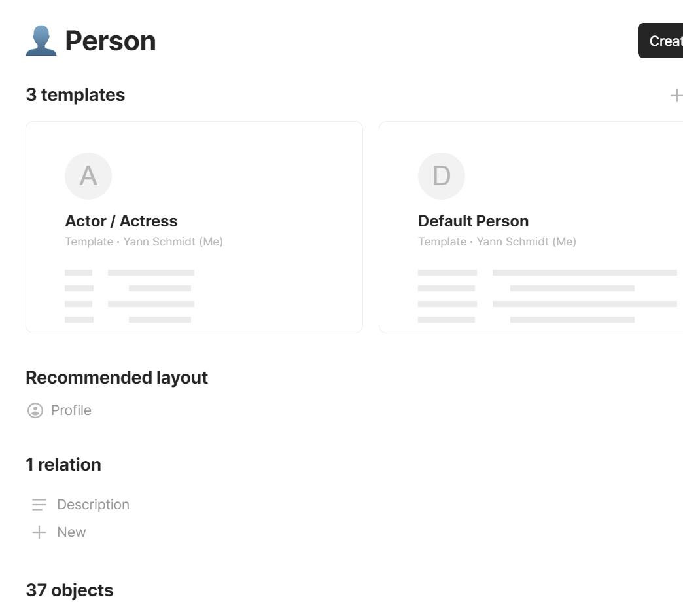Click the 'D' avatar on Default Person template
Screen dimensions: 683x616
pos(442,175)
